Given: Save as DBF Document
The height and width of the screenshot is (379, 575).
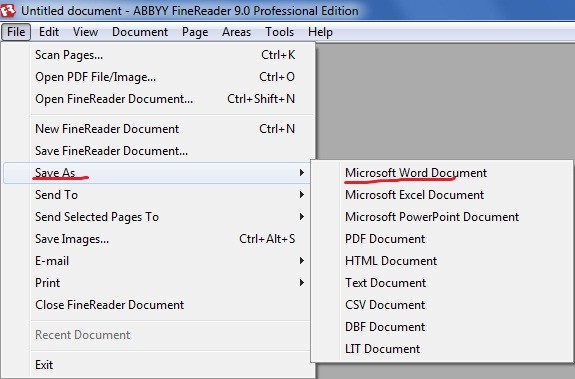Looking at the screenshot, I should pyautogui.click(x=442, y=327).
